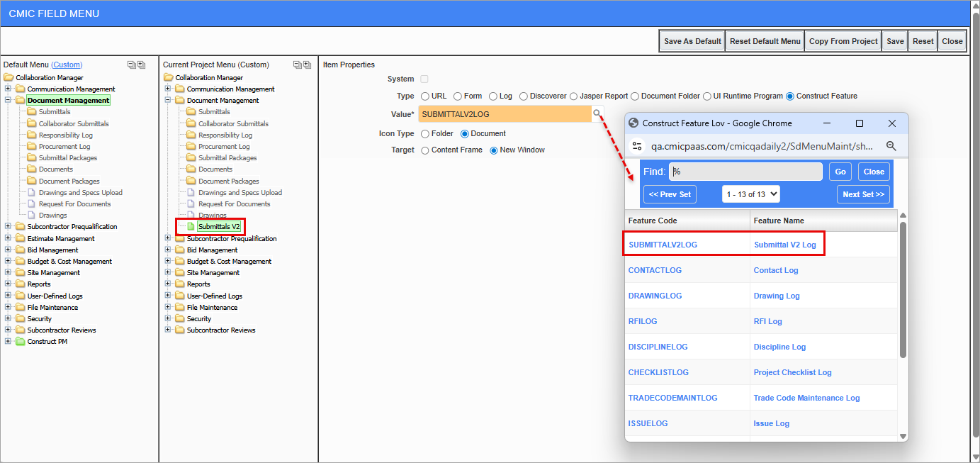
Task: Click Save As Default button
Action: (692, 41)
